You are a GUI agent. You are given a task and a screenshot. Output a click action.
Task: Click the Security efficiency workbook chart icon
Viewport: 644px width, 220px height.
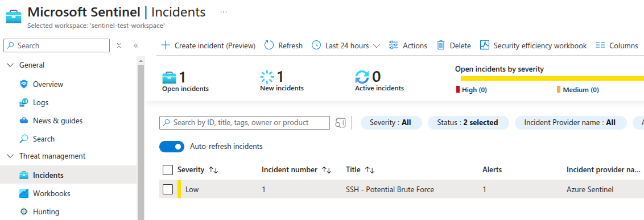point(485,45)
